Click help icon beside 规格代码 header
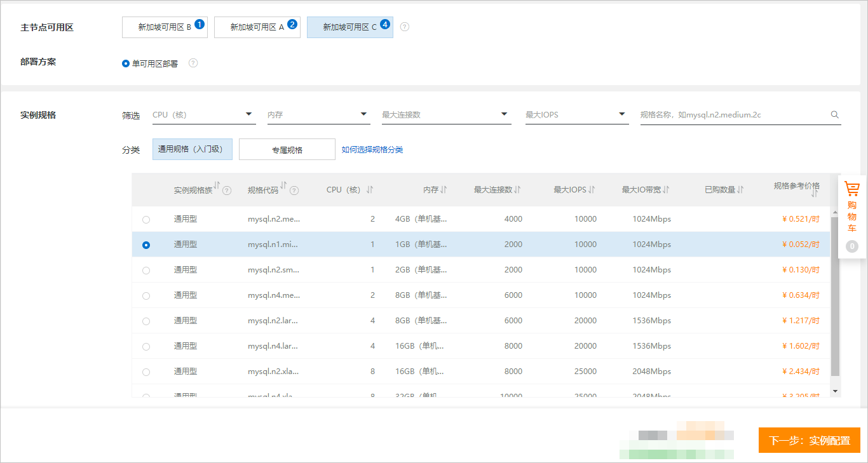This screenshot has height=463, width=868. coord(294,190)
